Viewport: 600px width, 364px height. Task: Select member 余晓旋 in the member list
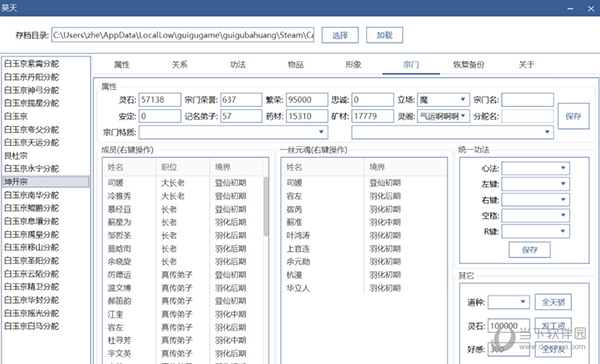[x=183, y=261]
